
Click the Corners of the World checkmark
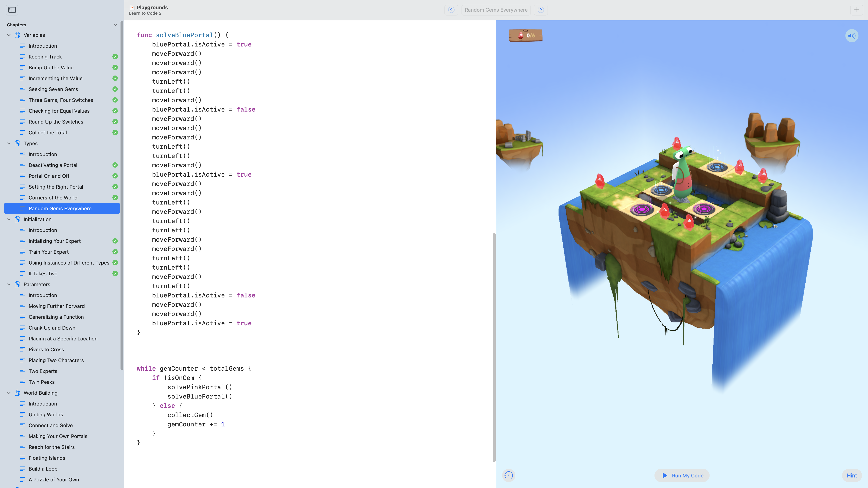coord(115,198)
